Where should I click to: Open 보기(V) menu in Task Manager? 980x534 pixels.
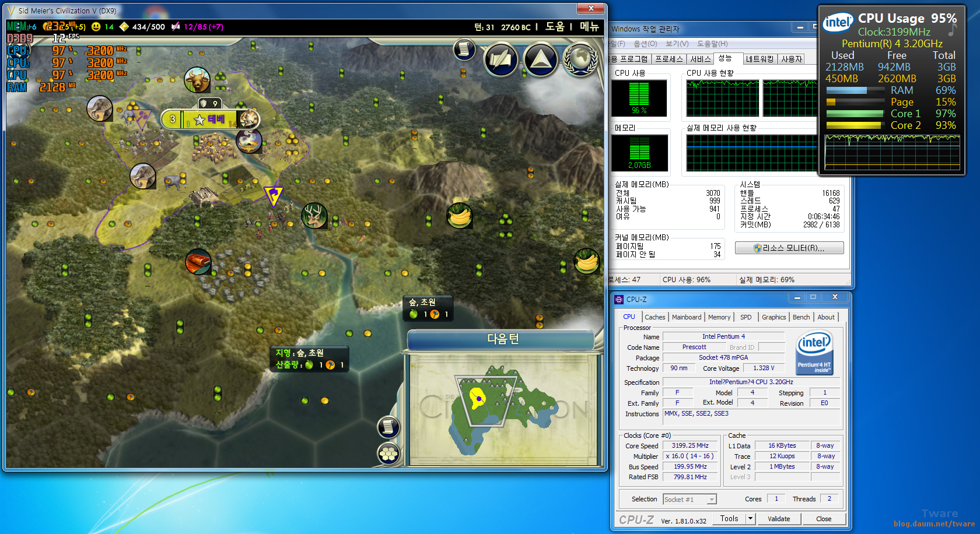click(x=677, y=44)
